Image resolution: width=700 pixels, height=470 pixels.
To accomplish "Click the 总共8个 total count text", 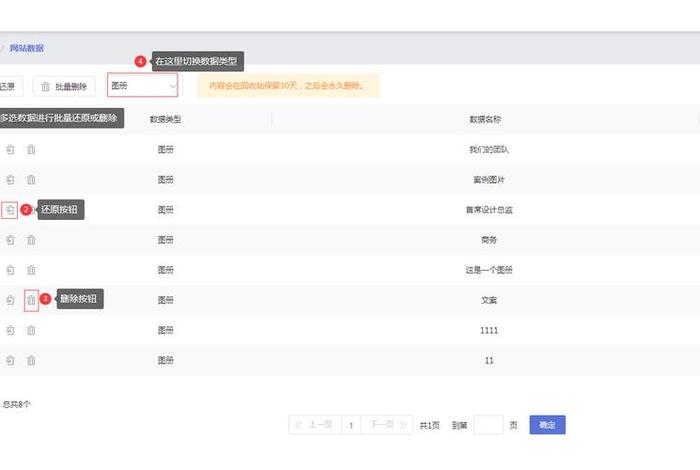I will [x=16, y=404].
